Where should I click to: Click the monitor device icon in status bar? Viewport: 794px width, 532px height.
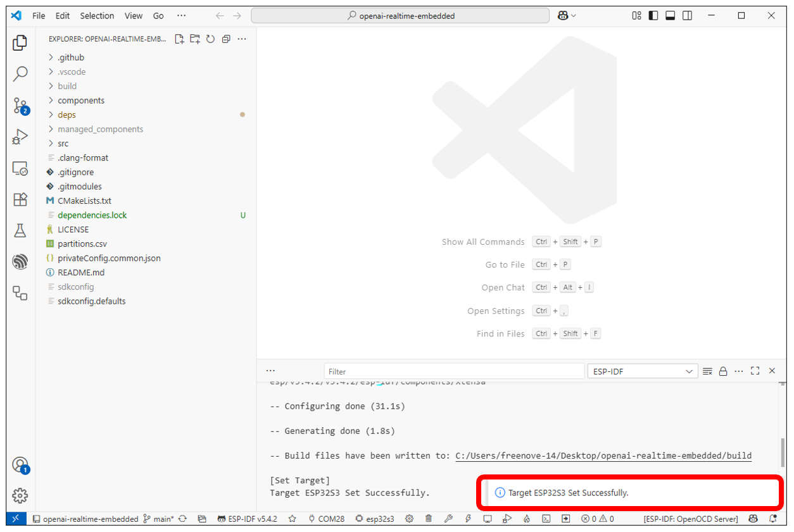point(488,519)
